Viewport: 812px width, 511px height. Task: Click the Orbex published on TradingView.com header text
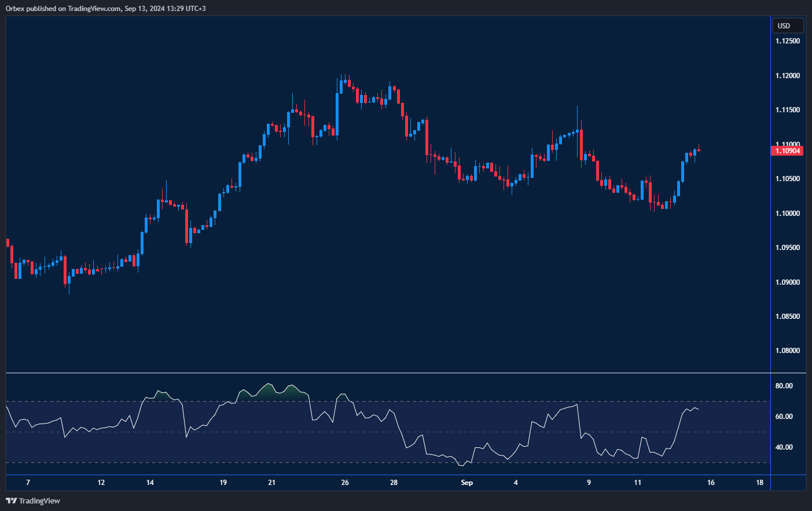[x=105, y=8]
